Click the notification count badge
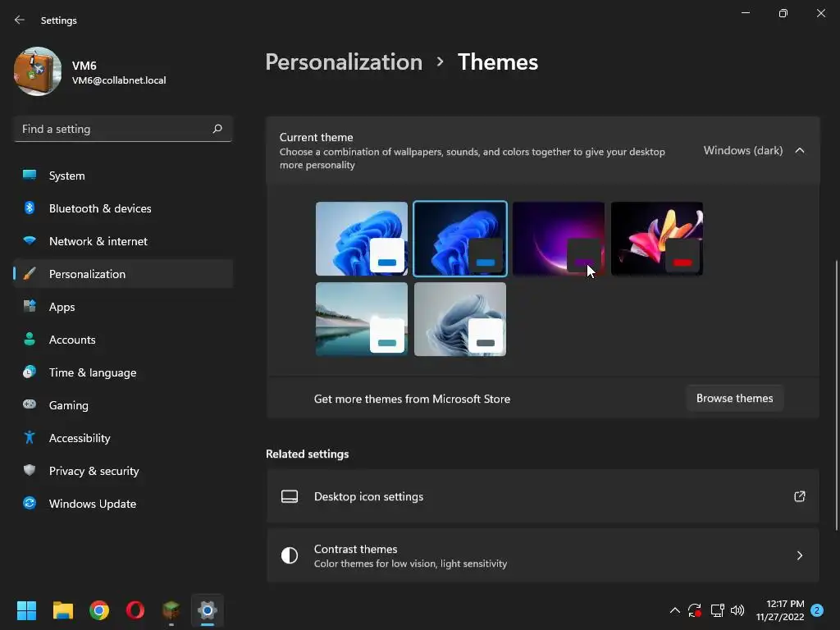 (x=817, y=610)
